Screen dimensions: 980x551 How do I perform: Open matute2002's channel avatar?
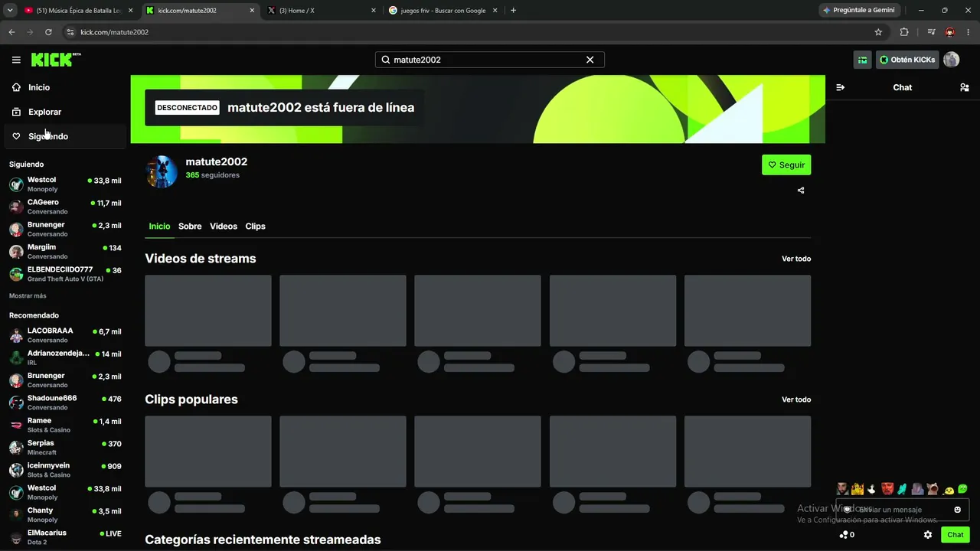[x=162, y=171]
